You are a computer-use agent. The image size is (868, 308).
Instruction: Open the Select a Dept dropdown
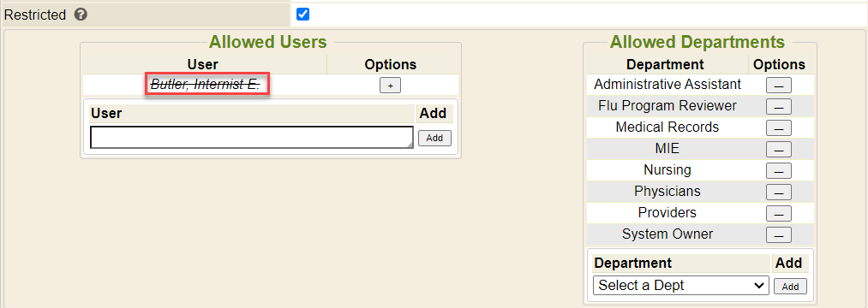(x=681, y=286)
